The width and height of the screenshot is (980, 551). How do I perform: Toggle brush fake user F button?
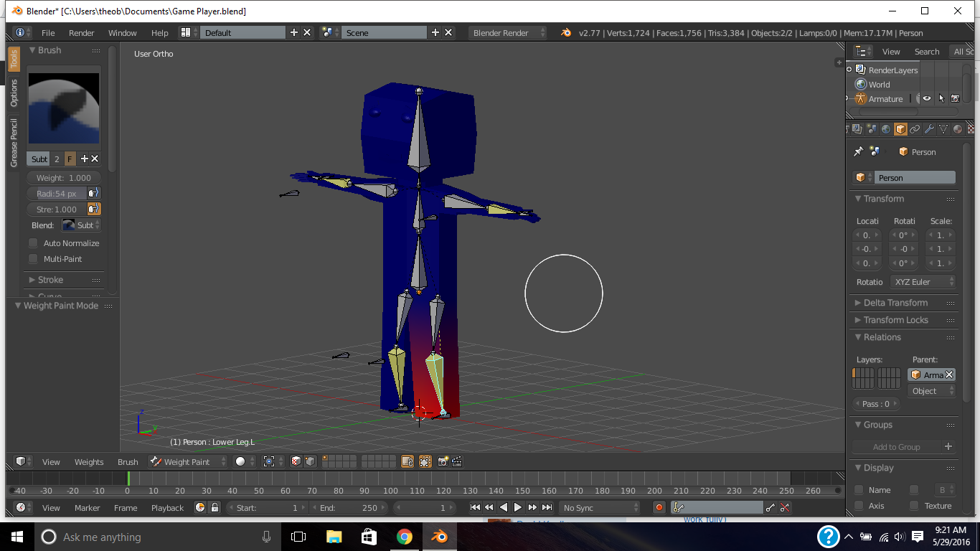tap(70, 159)
